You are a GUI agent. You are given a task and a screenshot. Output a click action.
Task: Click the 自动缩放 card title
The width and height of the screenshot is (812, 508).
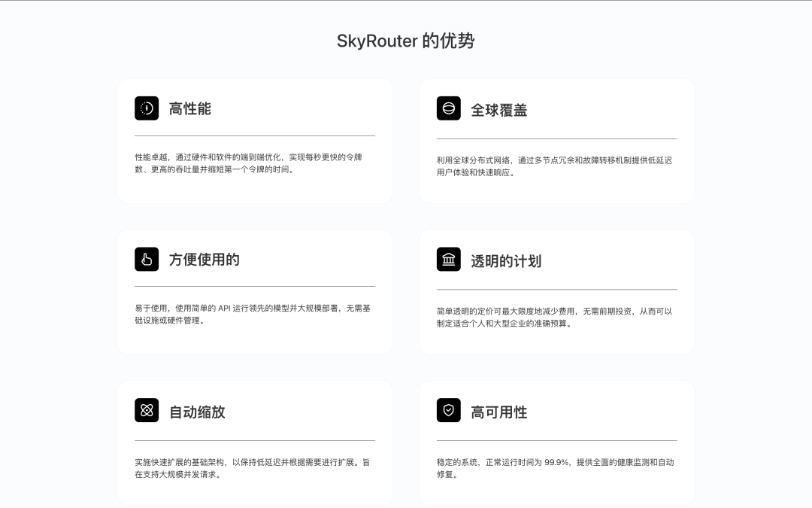coord(197,412)
